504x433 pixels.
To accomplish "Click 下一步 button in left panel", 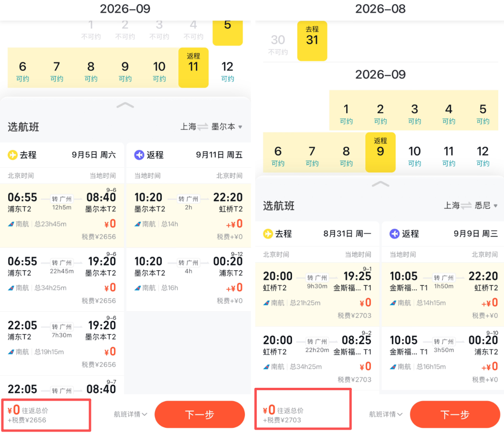I will (200, 414).
